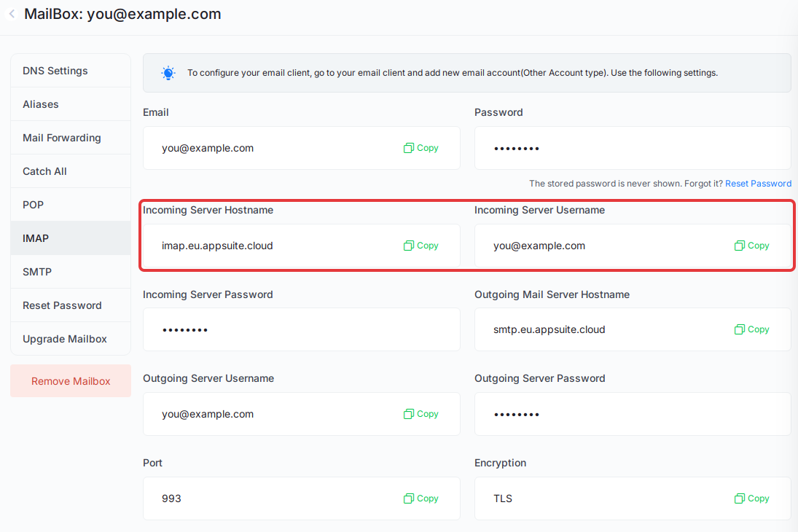Copy the Encryption TLS value
The height and width of the screenshot is (532, 798).
pyautogui.click(x=751, y=499)
